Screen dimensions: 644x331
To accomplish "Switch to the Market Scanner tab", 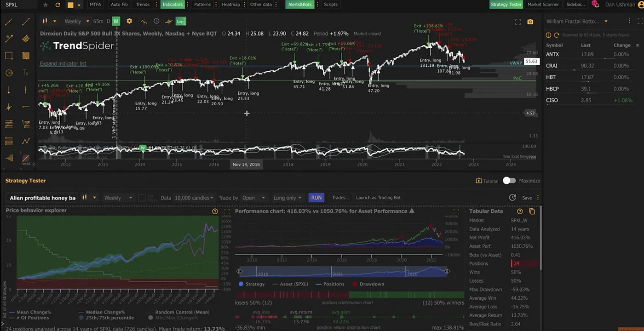I will tap(543, 5).
